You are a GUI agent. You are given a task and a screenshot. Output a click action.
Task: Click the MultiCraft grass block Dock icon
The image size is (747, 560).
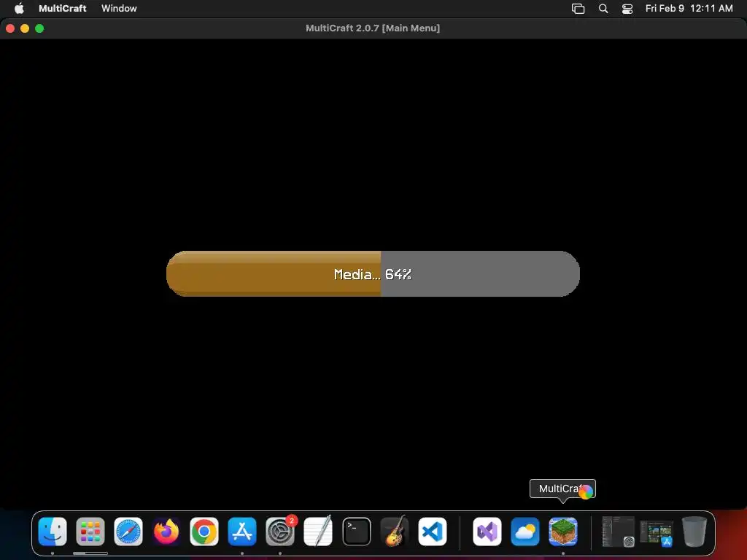[562, 532]
